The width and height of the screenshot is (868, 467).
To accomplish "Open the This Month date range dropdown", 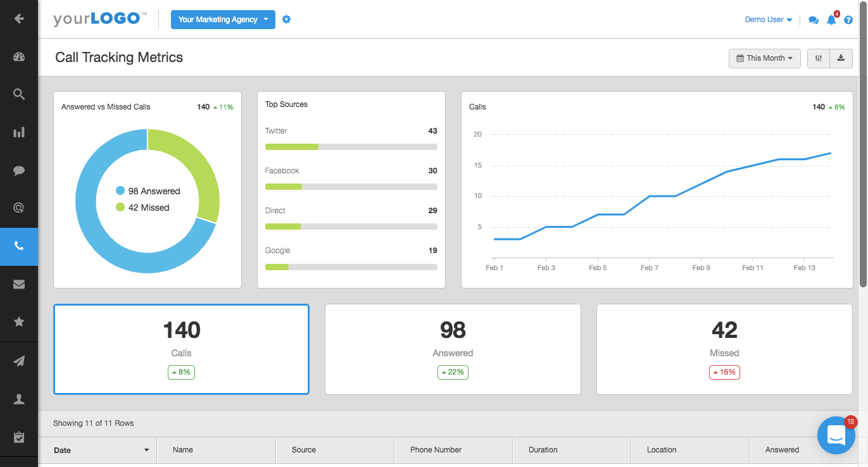I will point(765,58).
